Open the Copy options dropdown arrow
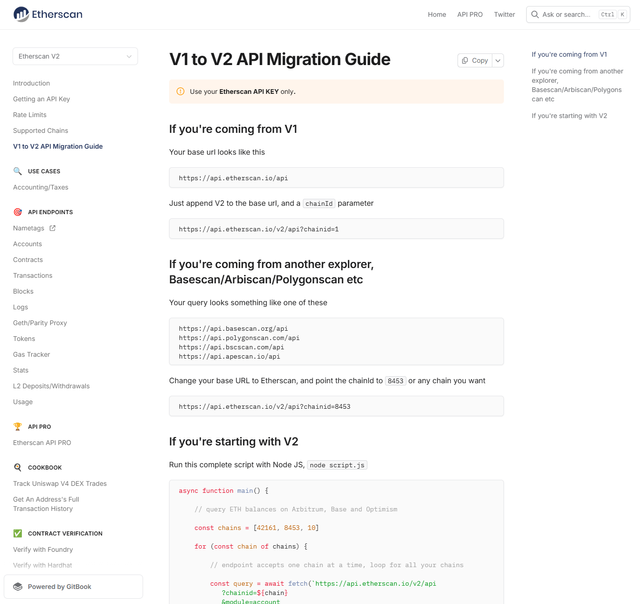The height and width of the screenshot is (604, 640). pos(498,60)
